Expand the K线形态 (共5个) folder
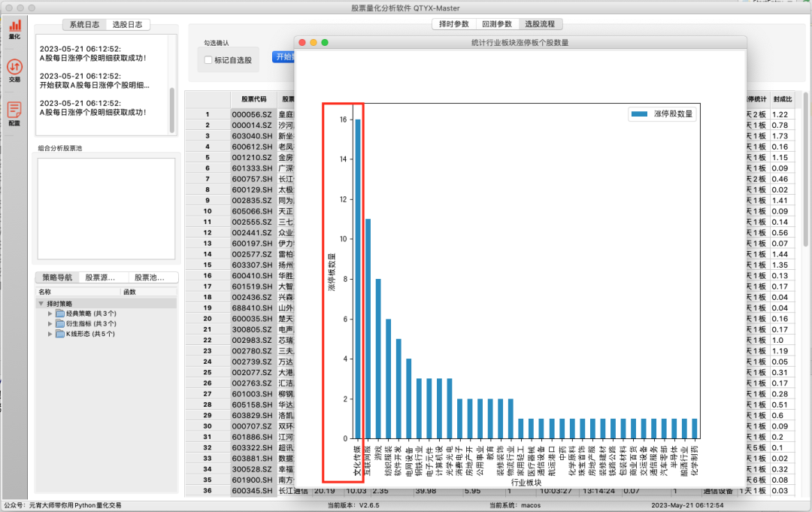The height and width of the screenshot is (512, 812). tap(50, 334)
